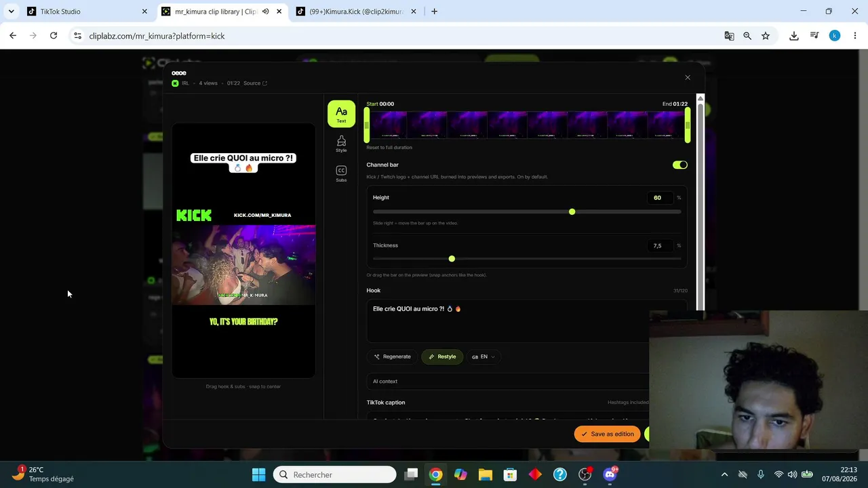The image size is (868, 488).
Task: Open the browser zoom control
Action: point(747,36)
